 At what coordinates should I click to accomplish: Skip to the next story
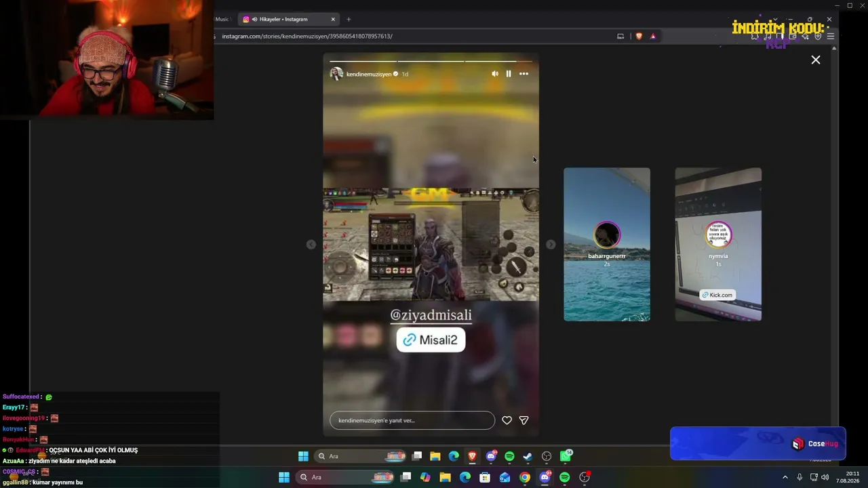pyautogui.click(x=551, y=245)
